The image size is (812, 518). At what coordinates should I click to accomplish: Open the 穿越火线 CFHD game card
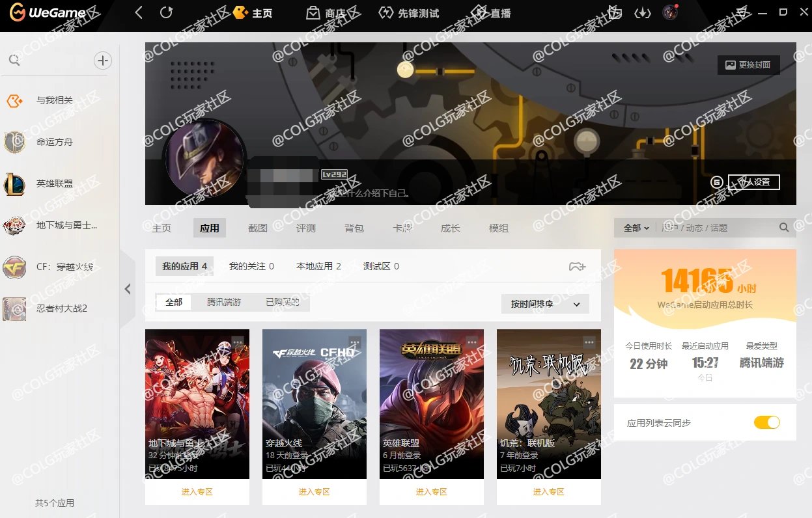point(315,404)
